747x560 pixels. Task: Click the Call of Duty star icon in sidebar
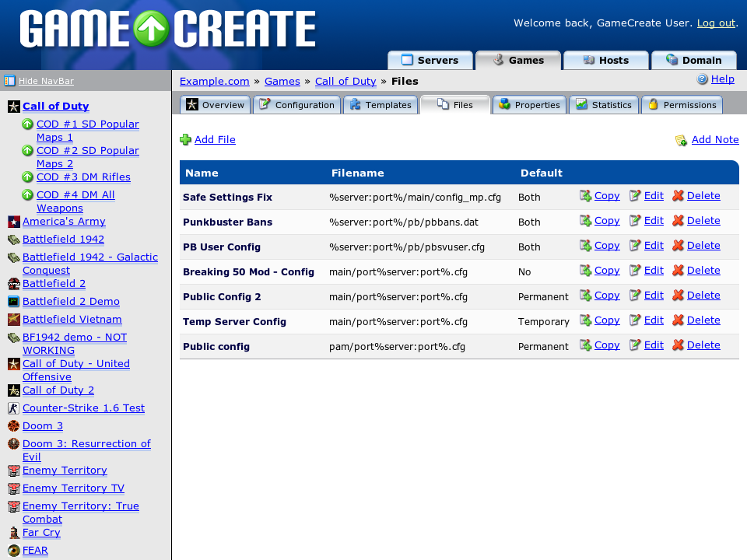[14, 107]
